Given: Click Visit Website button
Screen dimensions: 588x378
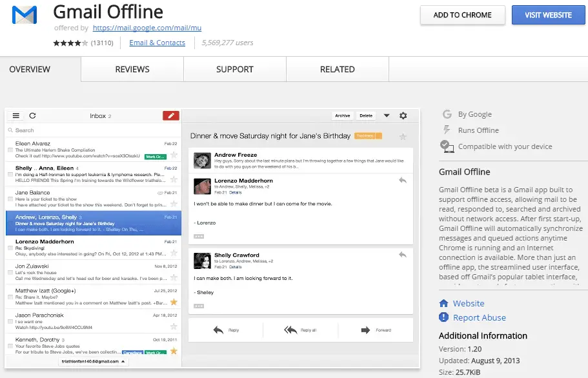Looking at the screenshot, I should tap(548, 15).
